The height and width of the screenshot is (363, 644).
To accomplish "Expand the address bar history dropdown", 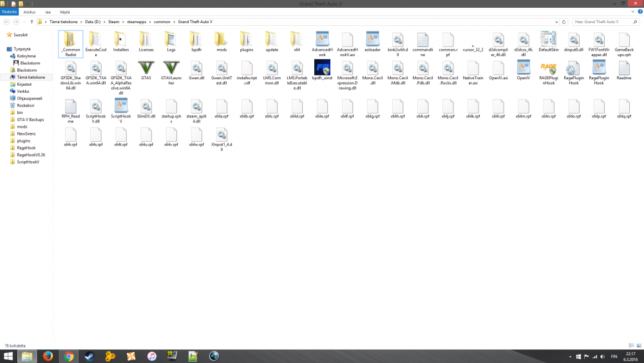I will click(556, 22).
